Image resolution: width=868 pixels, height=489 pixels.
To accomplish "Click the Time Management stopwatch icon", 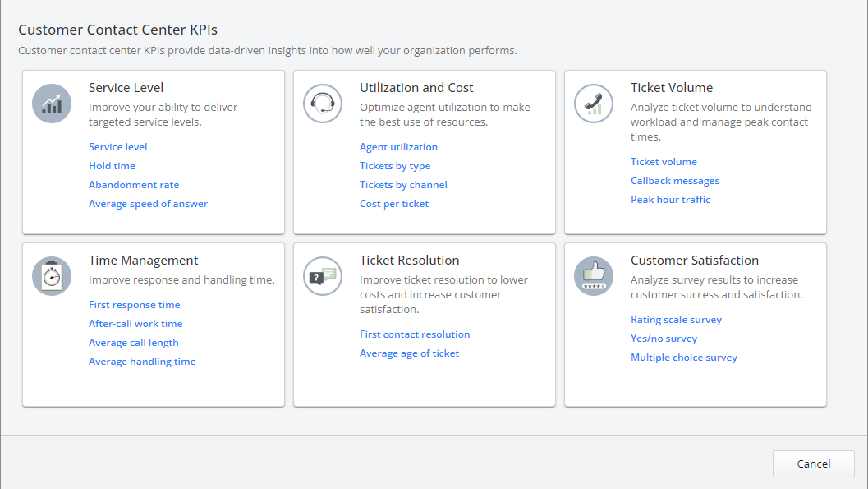I will tap(51, 275).
